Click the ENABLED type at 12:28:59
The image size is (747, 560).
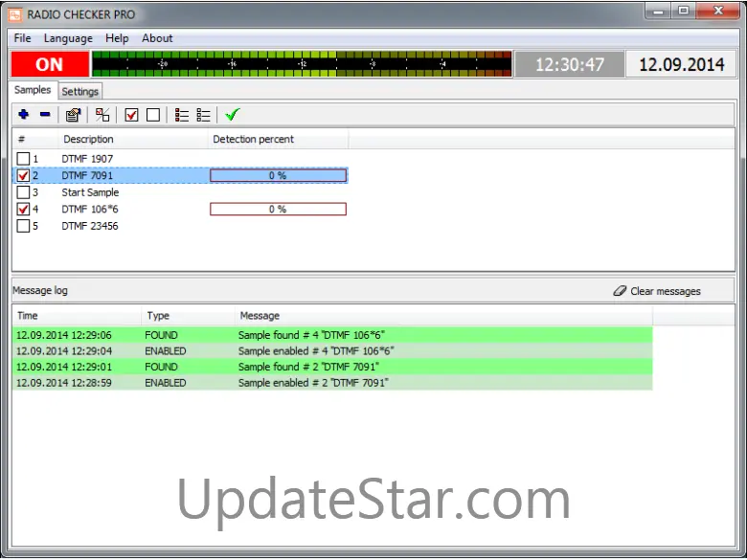point(166,383)
